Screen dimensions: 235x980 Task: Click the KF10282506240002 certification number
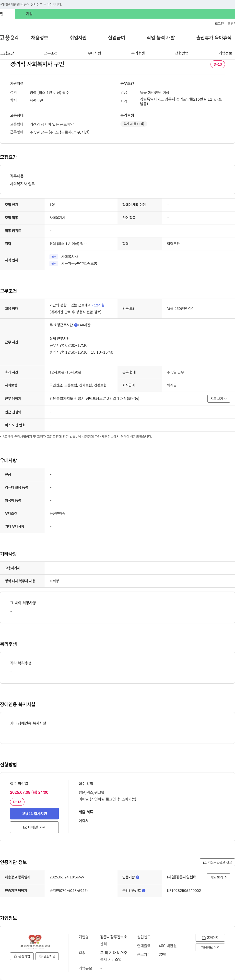pos(184,891)
